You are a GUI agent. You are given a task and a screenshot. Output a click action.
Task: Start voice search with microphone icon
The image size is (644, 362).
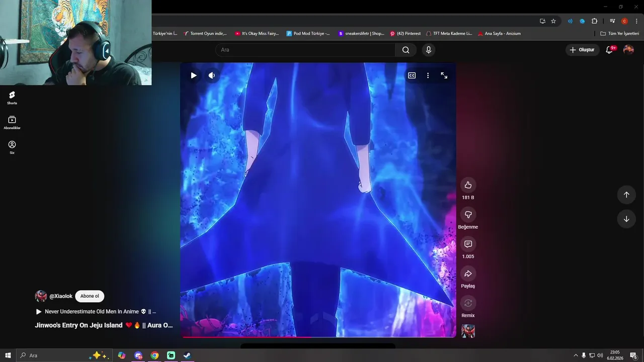429,50
